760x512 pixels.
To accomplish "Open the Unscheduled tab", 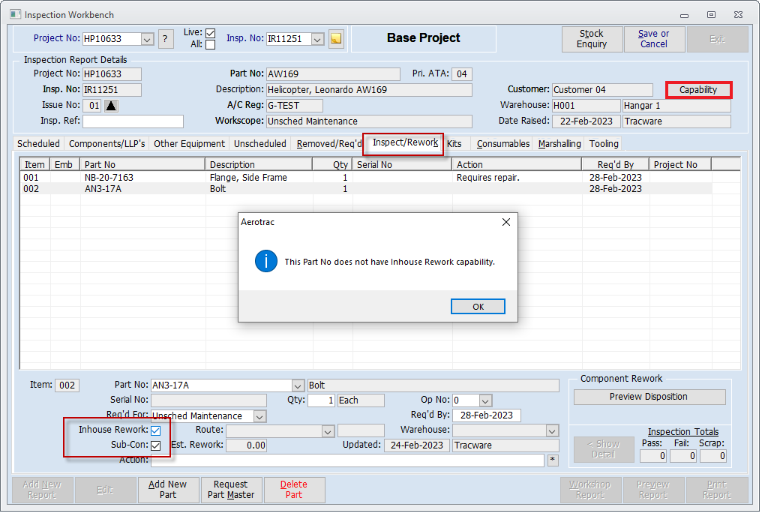I will (x=260, y=144).
